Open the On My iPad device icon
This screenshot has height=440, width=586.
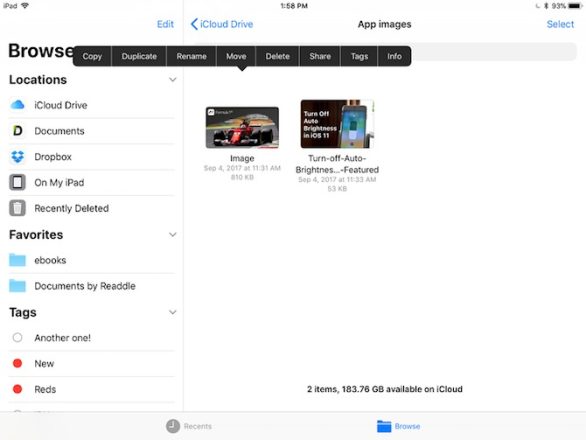(18, 182)
